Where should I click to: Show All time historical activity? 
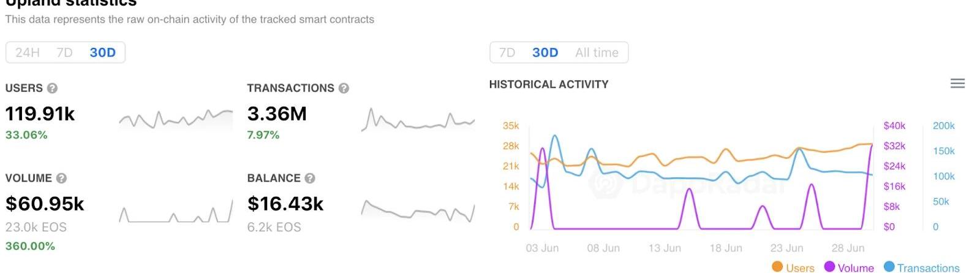597,53
